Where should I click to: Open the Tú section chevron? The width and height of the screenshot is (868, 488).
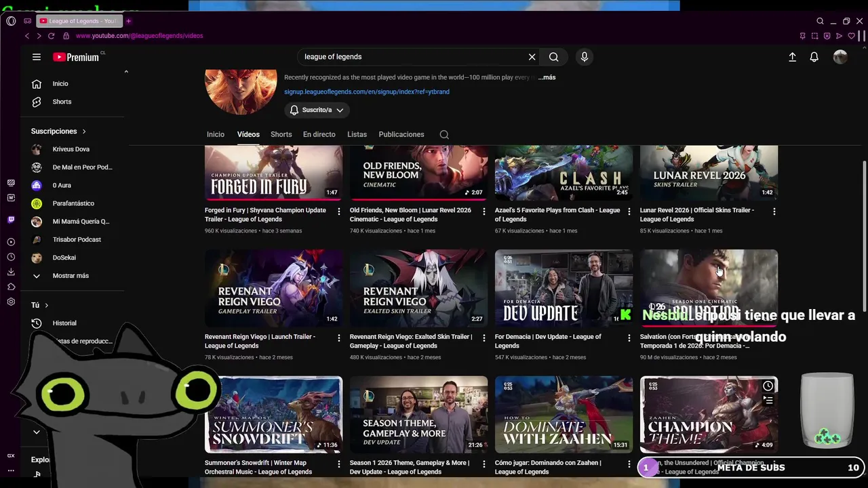[46, 306]
